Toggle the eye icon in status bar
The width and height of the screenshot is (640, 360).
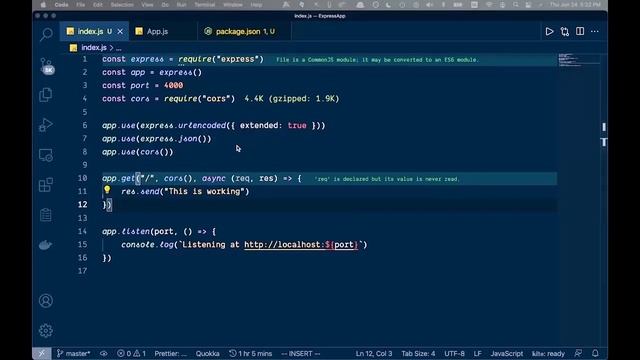104,353
